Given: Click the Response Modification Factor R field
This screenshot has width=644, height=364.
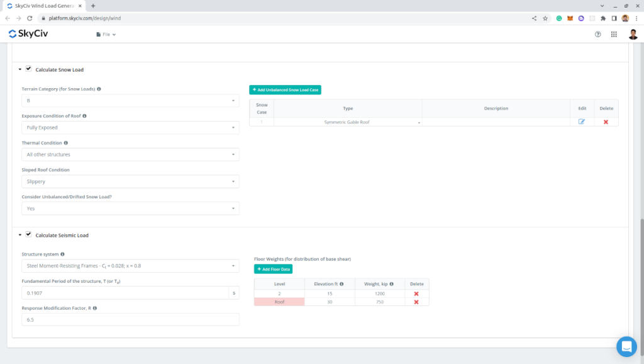Looking at the screenshot, I should tap(130, 319).
